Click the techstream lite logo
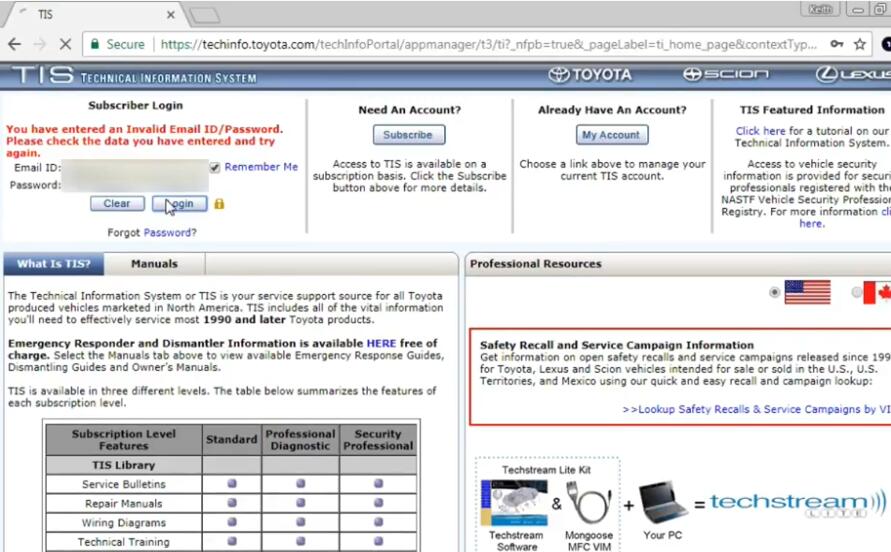891x552 pixels. pyautogui.click(x=797, y=504)
